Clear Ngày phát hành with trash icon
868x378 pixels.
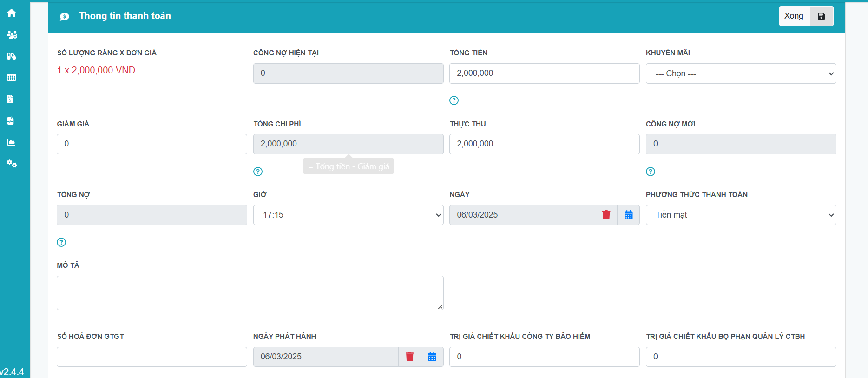click(x=409, y=357)
